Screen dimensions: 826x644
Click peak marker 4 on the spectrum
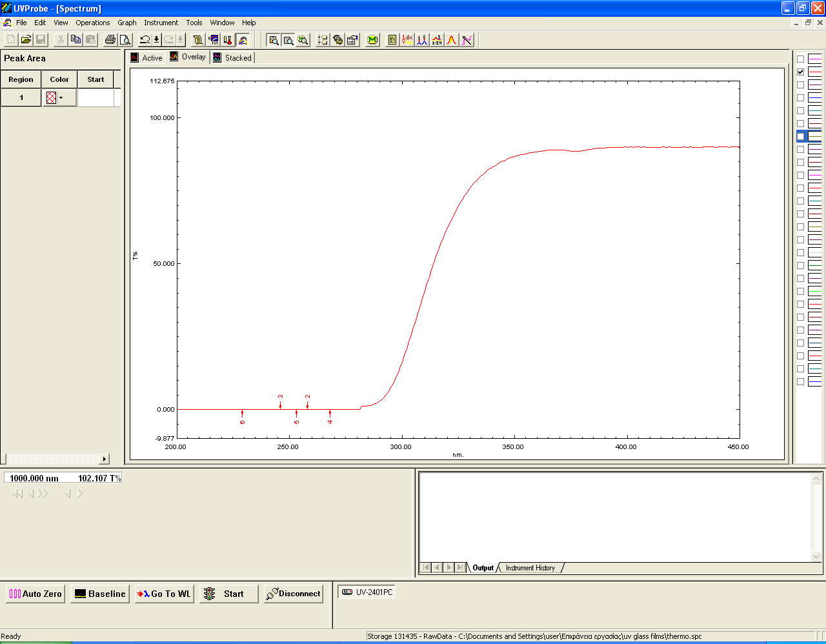330,417
